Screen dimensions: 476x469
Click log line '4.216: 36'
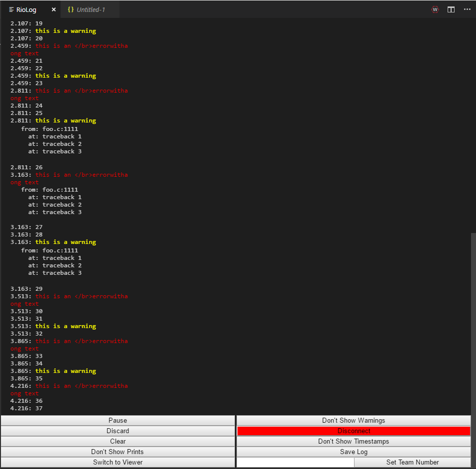(26, 401)
